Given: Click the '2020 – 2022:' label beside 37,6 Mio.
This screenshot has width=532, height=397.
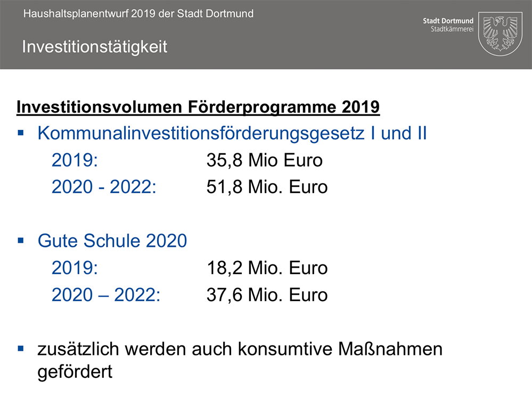Looking at the screenshot, I should 105,295.
